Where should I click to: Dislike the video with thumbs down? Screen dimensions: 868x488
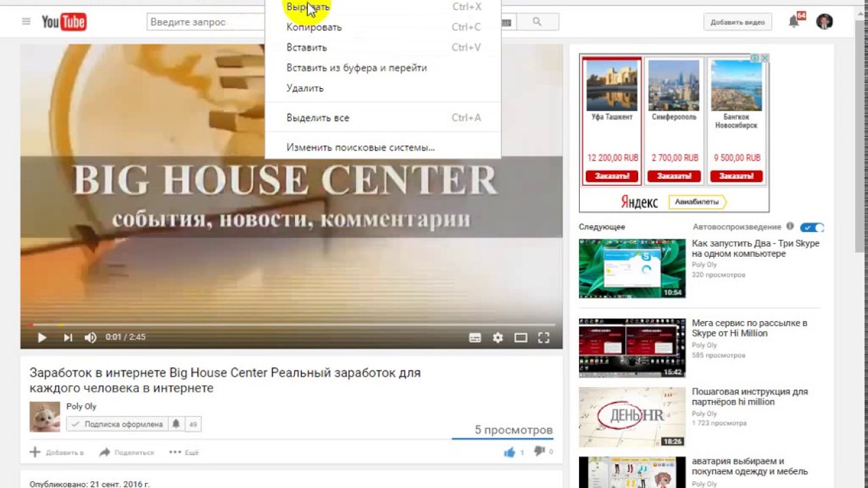coord(540,451)
